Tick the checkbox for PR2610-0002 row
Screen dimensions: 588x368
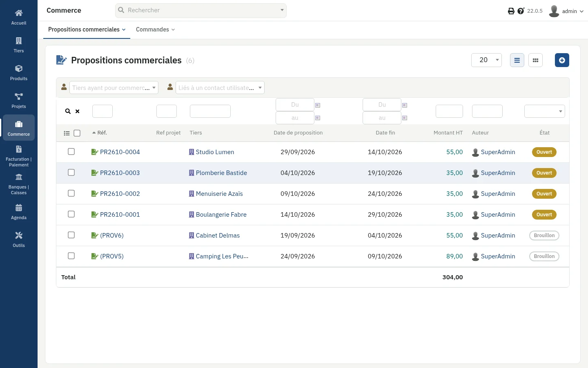tap(71, 193)
